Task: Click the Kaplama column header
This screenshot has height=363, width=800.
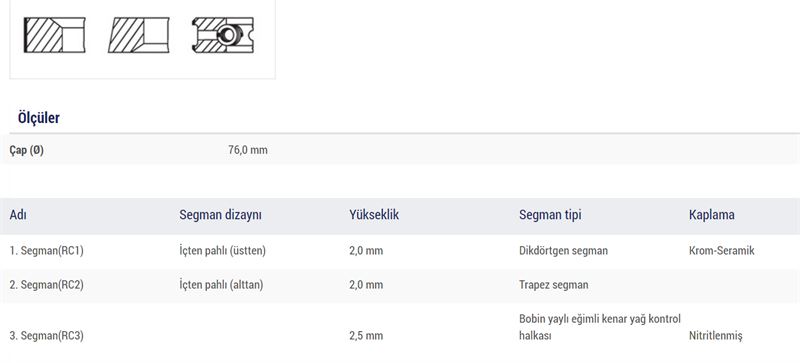Action: pos(712,215)
